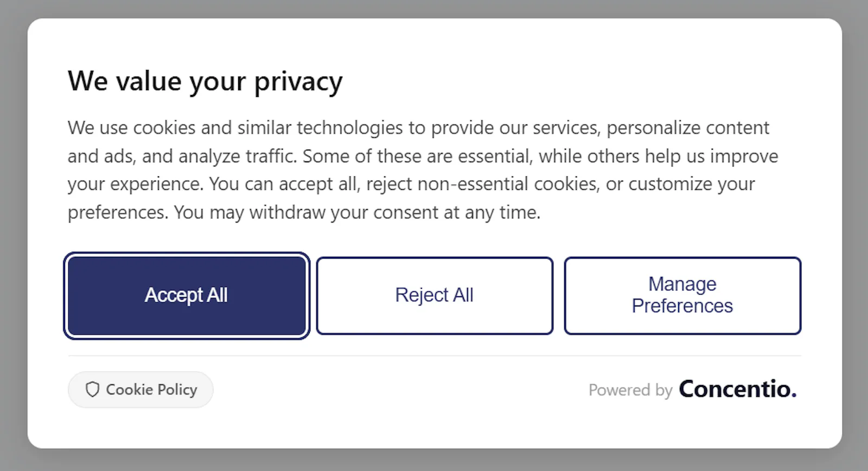
Task: Open the Cookie Policy link
Action: (141, 390)
